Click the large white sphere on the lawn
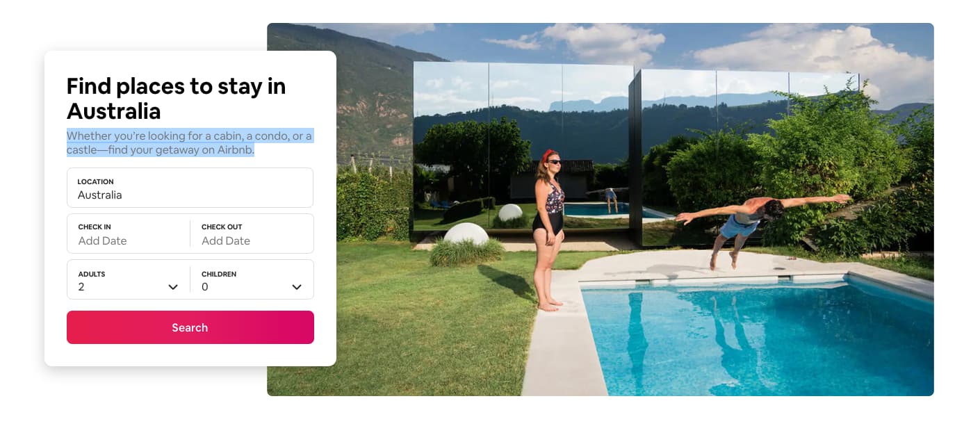This screenshot has height=442, width=980. (x=466, y=234)
